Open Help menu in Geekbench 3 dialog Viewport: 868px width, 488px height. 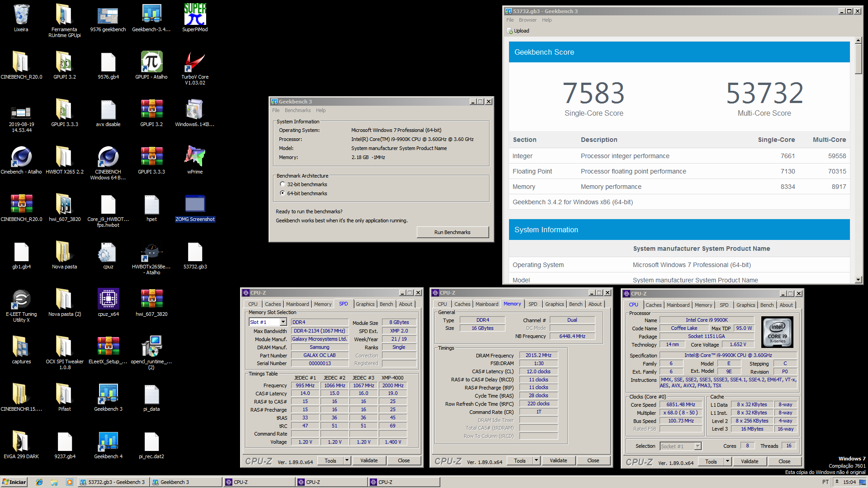click(x=321, y=110)
